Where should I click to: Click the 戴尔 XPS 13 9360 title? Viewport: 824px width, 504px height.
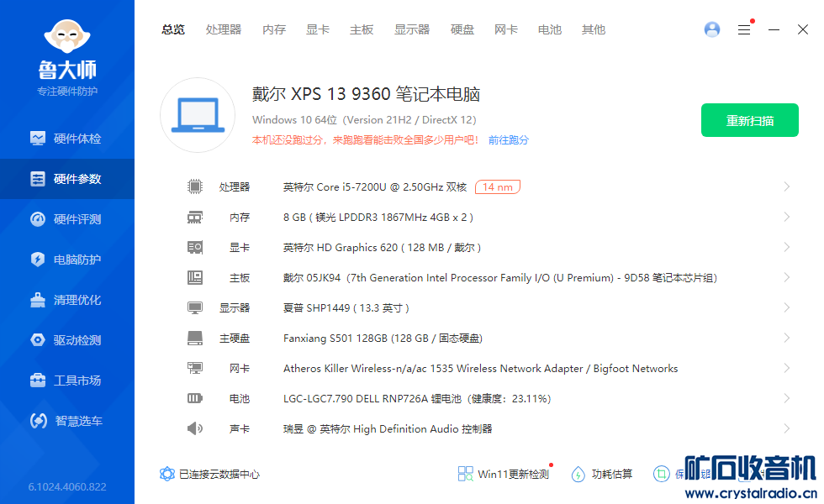366,94
